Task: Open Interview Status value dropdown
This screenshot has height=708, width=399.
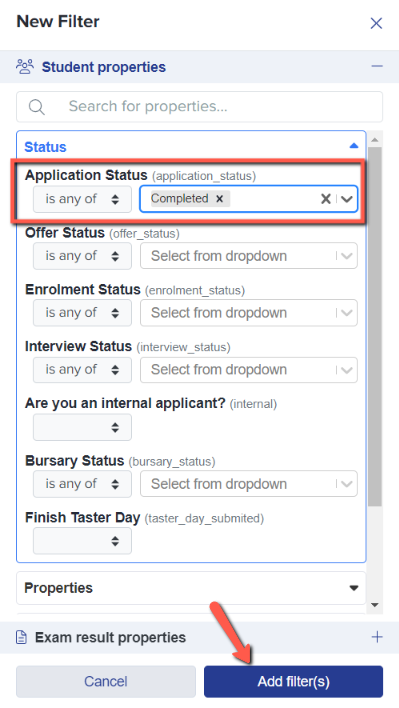Action: 249,370
